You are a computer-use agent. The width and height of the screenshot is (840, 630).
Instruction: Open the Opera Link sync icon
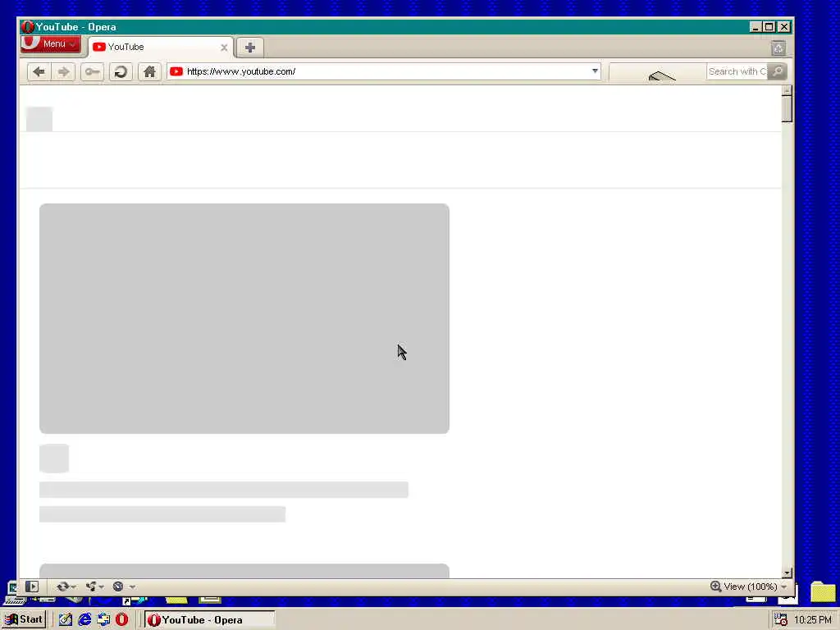click(x=62, y=587)
